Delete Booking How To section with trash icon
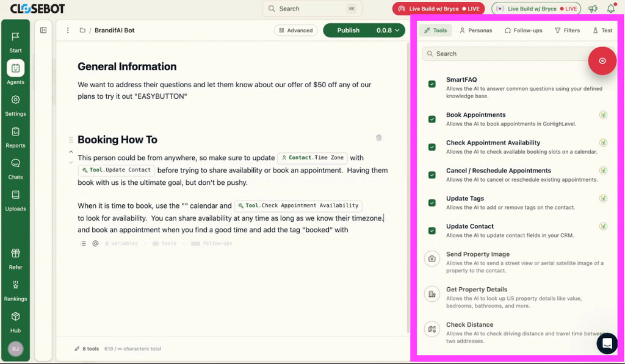This screenshot has height=364, width=625. (x=378, y=137)
